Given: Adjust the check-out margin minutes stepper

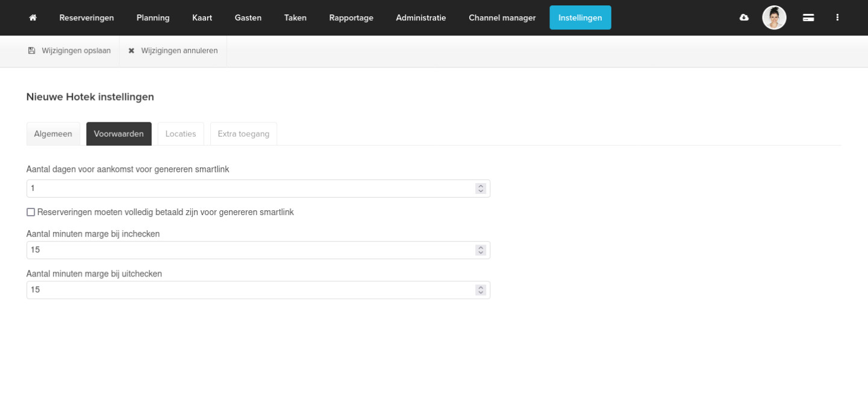Looking at the screenshot, I should coord(480,290).
